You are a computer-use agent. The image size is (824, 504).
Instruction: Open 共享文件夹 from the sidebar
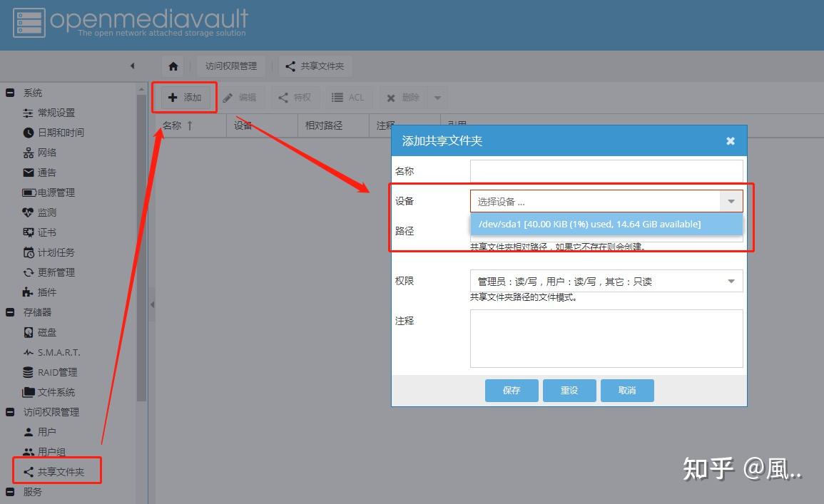pos(61,470)
